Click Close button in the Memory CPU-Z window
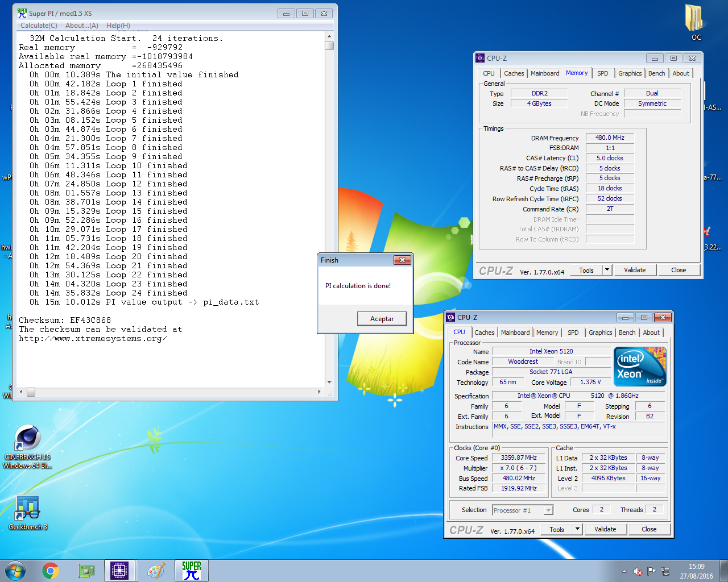The image size is (728, 582). [679, 270]
